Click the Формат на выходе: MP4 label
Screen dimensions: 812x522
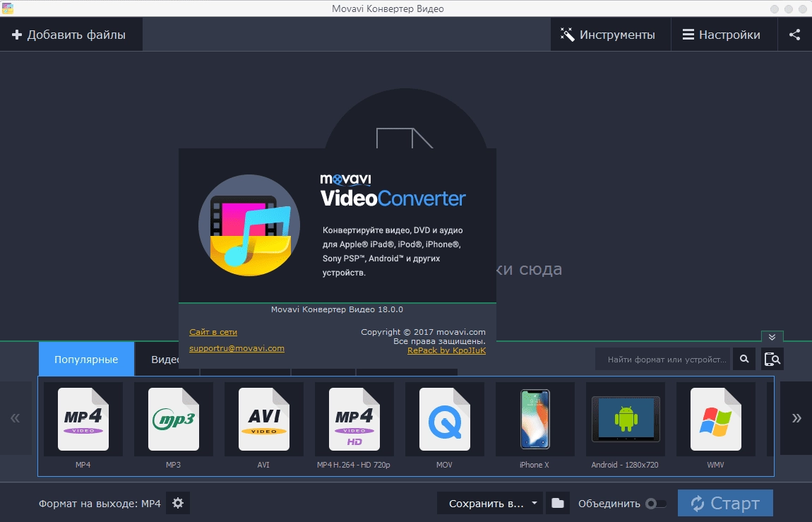point(100,504)
